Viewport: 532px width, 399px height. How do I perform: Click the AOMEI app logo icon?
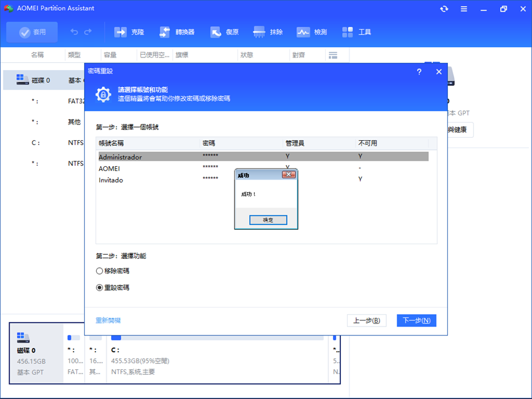[8, 8]
